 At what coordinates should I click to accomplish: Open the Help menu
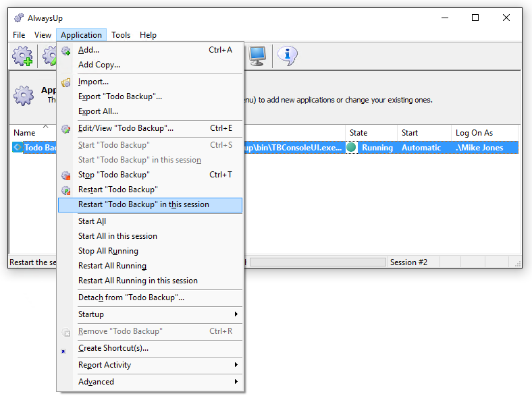149,35
